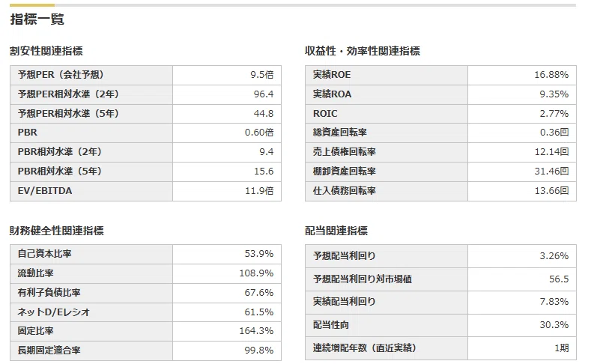Select the 流動比率 value 108.9%
The height and width of the screenshot is (364, 615).
tap(256, 273)
